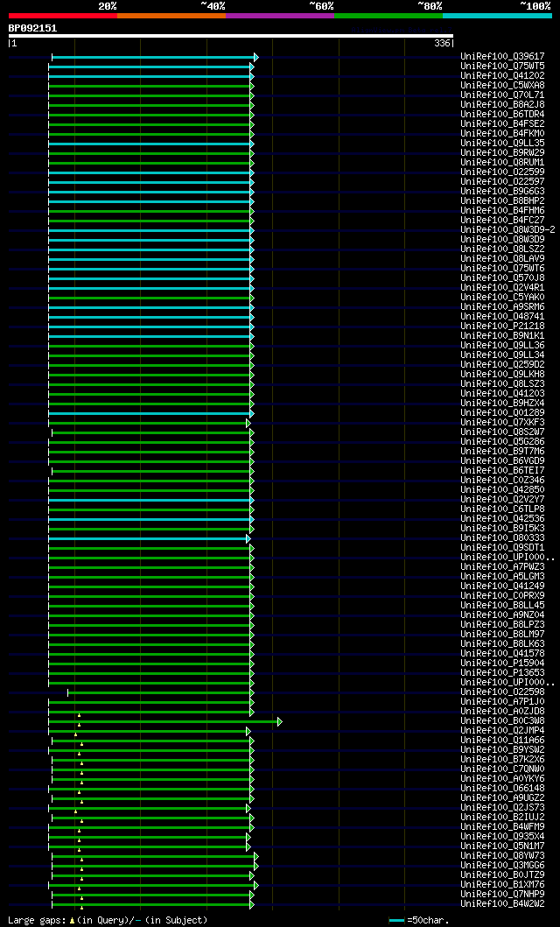Select label UniRef100_O22598
This screenshot has height=927, width=560.
click(x=502, y=692)
